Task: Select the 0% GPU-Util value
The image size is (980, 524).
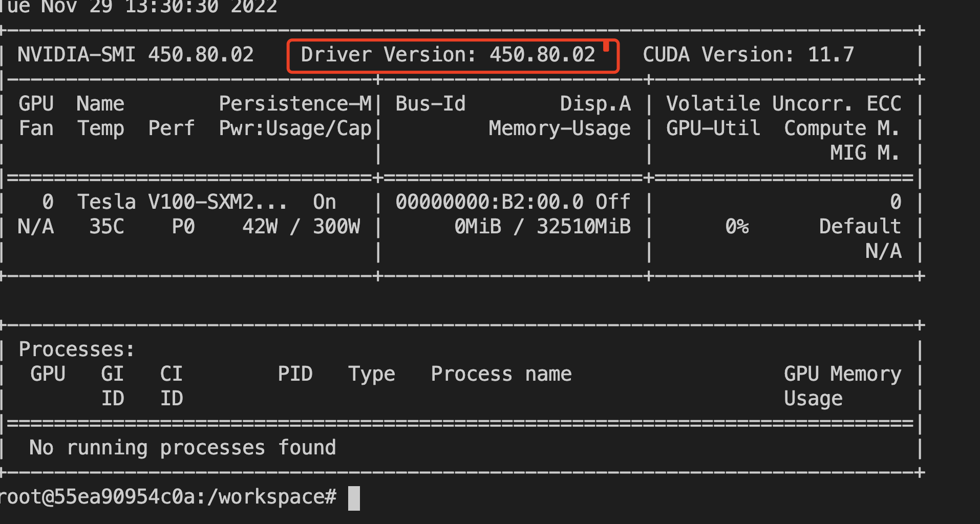Action: pyautogui.click(x=736, y=226)
